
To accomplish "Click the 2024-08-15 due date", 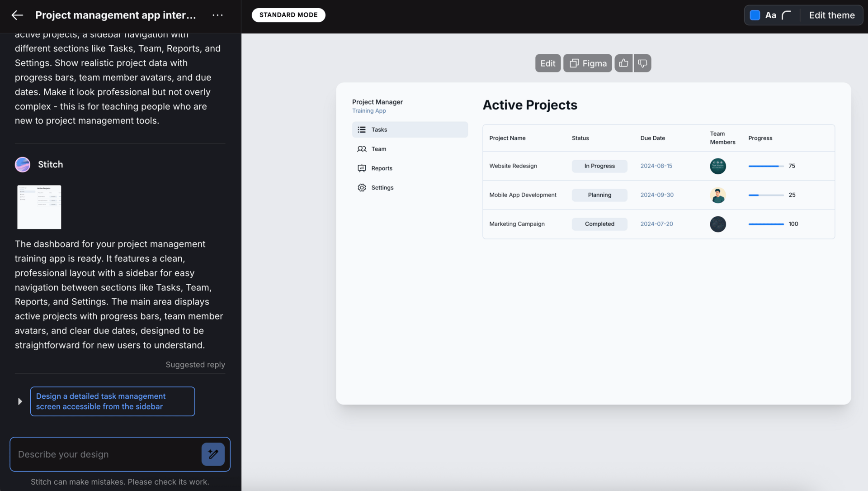I will pos(656,166).
